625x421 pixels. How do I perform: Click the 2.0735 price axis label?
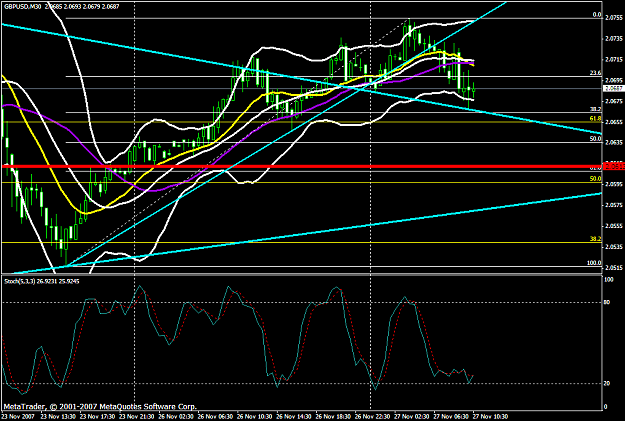(614, 39)
